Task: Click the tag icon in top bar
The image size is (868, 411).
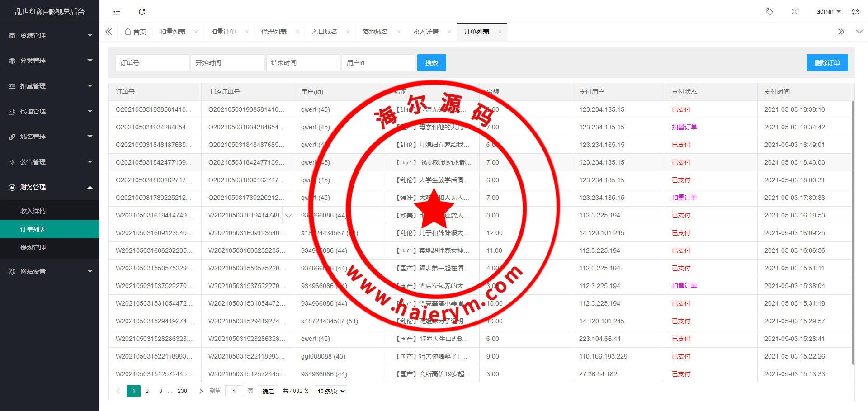Action: pyautogui.click(x=769, y=12)
